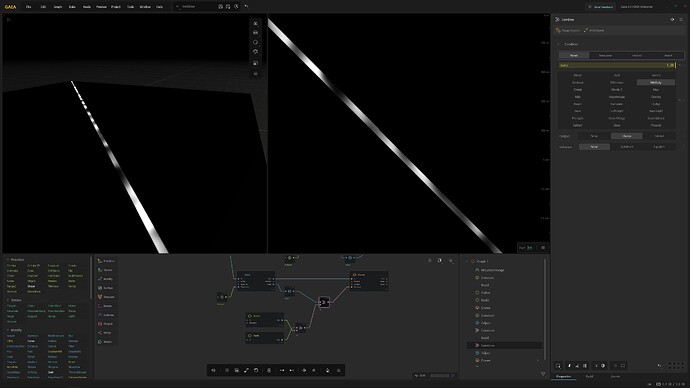
Task: Open the Simulate node category button
Action: pyautogui.click(x=106, y=297)
